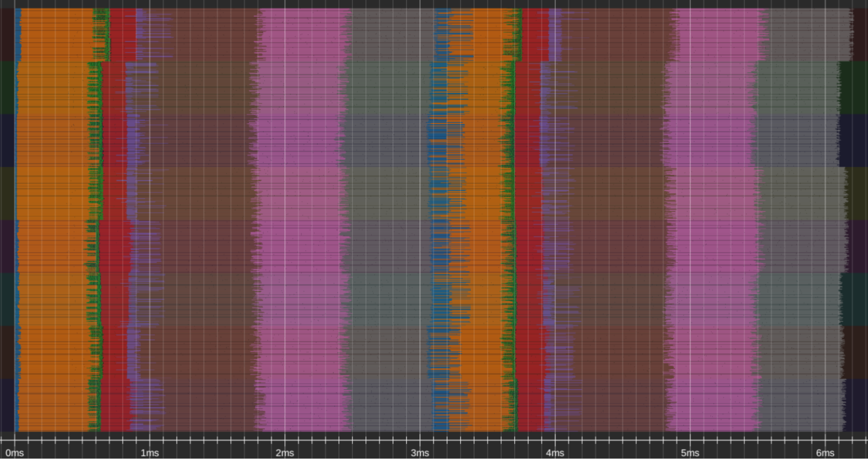Click the large orange span block near 0ms
Screen dimensions: 868x459
tap(52, 217)
